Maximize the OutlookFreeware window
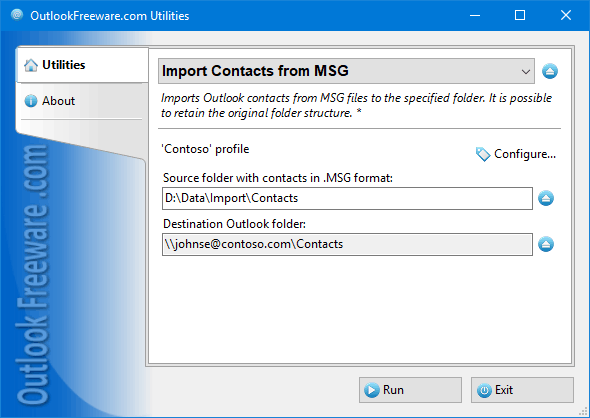Screen dimensions: 590x418 click(520, 15)
